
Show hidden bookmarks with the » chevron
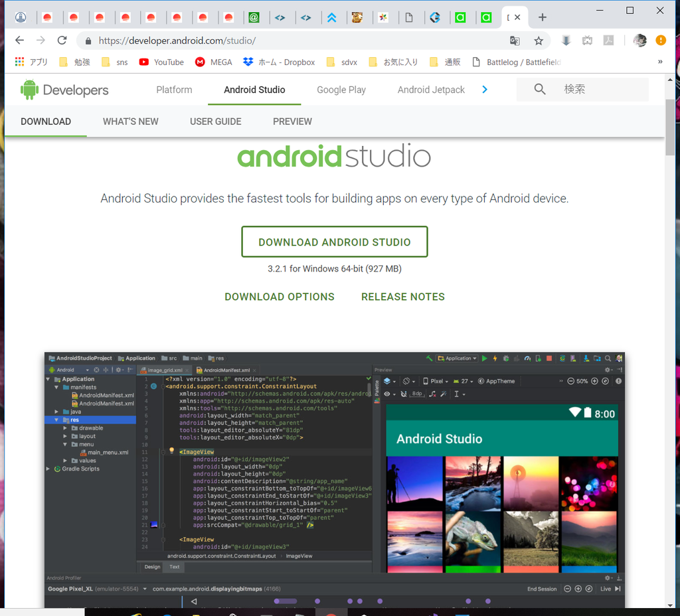coord(660,62)
